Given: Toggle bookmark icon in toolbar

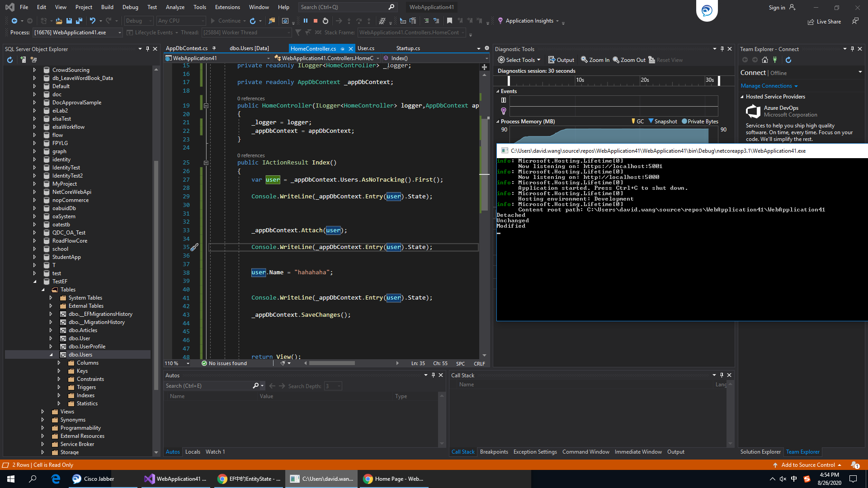Looking at the screenshot, I should (449, 21).
